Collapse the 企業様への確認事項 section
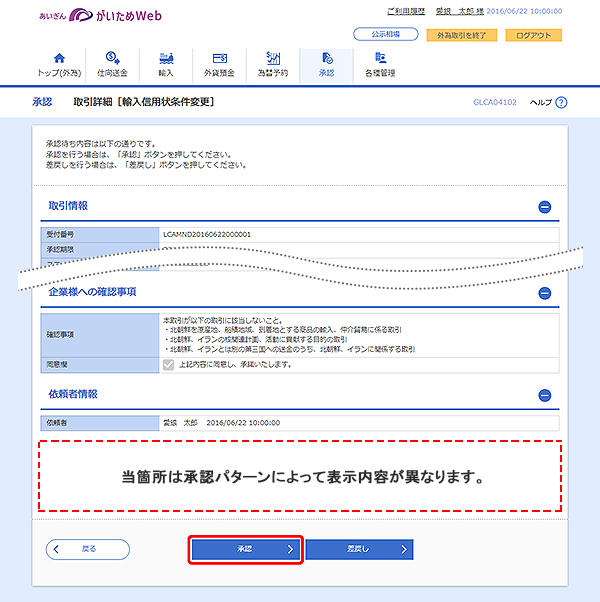Viewport: 600px width, 602px height. (x=544, y=293)
